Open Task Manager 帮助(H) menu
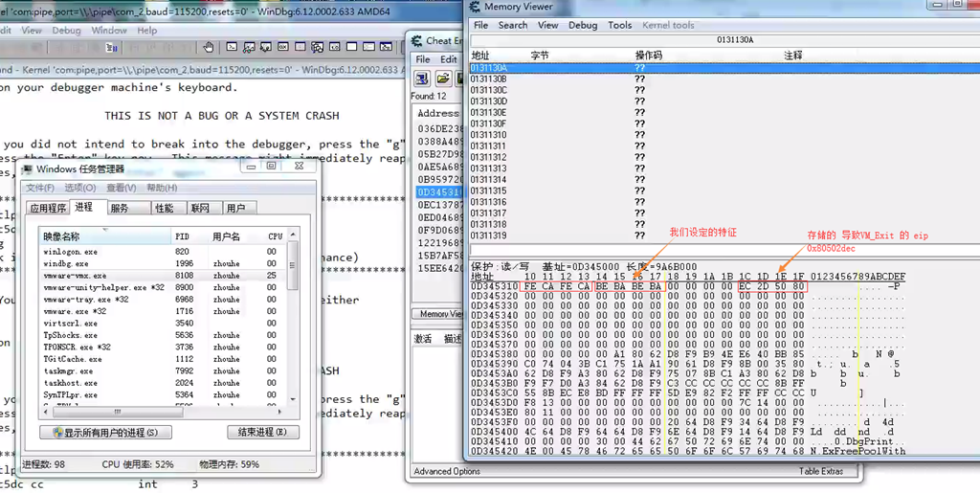The width and height of the screenshot is (980, 493). (x=162, y=188)
